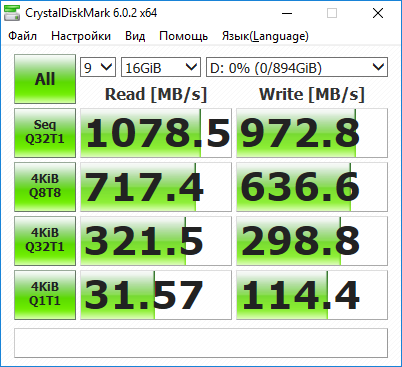Viewport: 402px width, 367px height.
Task: Click the 4KiB Q32T1 write result 298.8
Action: click(312, 241)
